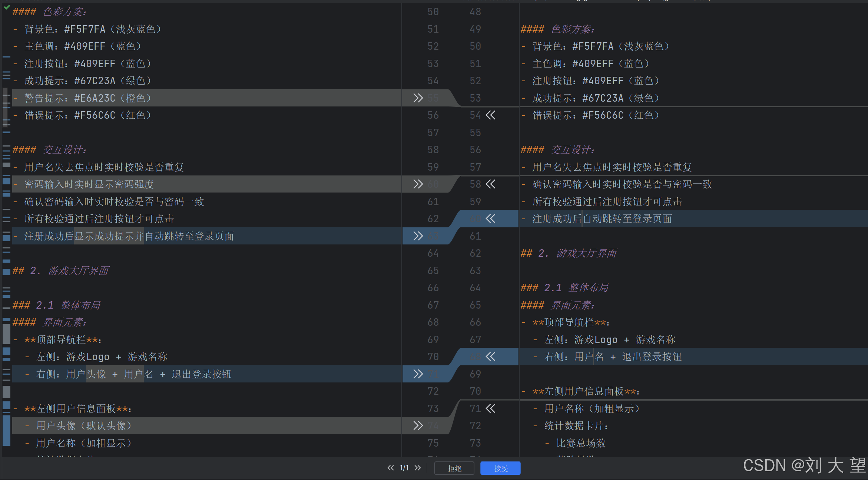The image size is (868, 480).
Task: Apply left change at 用户头像（默认头像）line
Action: pyautogui.click(x=418, y=425)
